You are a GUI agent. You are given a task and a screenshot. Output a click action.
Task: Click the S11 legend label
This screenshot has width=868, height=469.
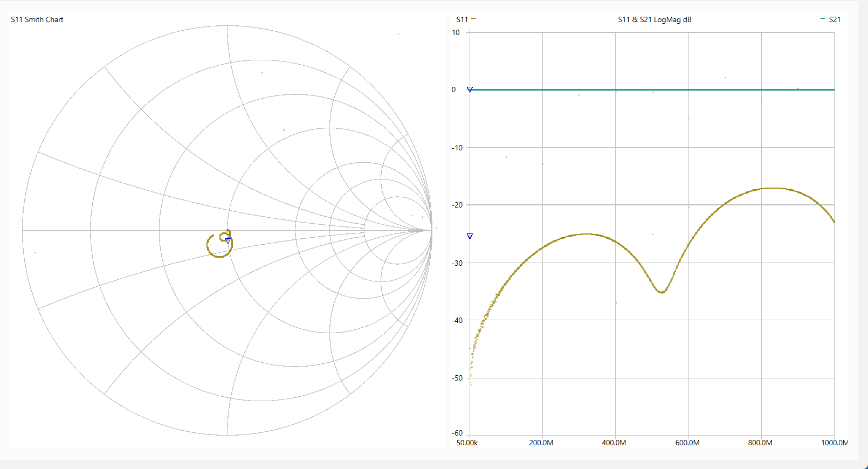pos(462,19)
